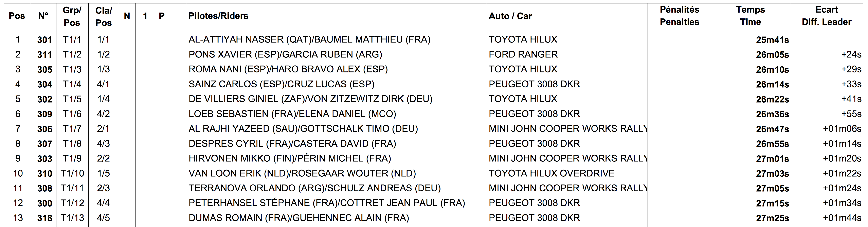Click the Ecart Diff. Leader header

click(x=826, y=16)
